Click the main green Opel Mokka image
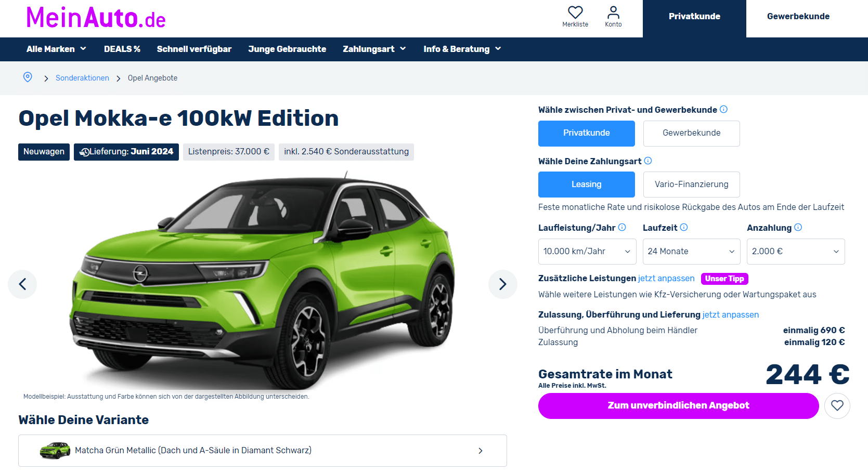 (263, 281)
